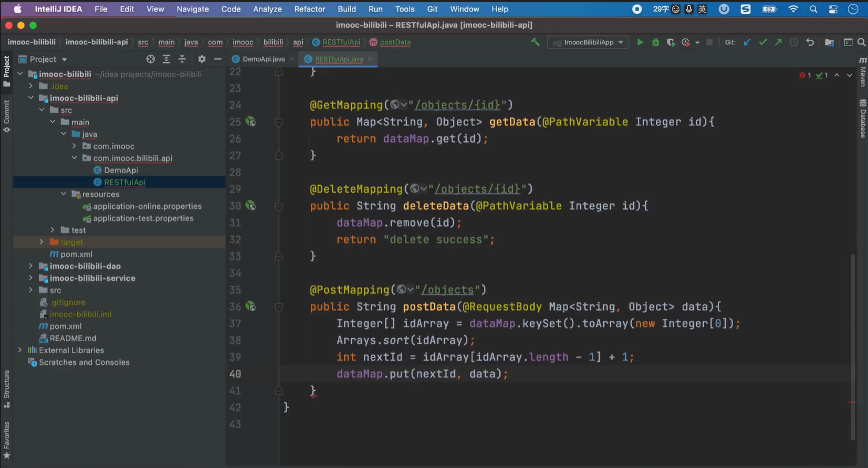Switch to the DemoApi.java editor tab
The height and width of the screenshot is (468, 868).
click(263, 59)
